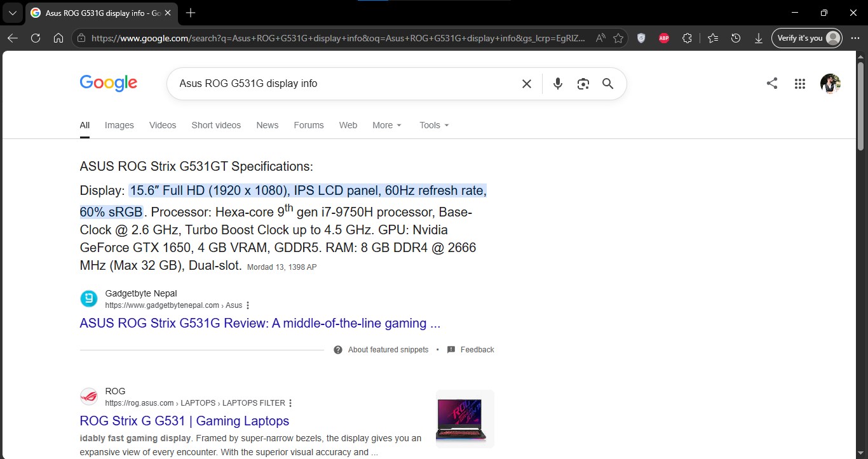Open ROG Strix G G531 Gaming Laptops link
The width and height of the screenshot is (868, 459).
click(x=184, y=421)
